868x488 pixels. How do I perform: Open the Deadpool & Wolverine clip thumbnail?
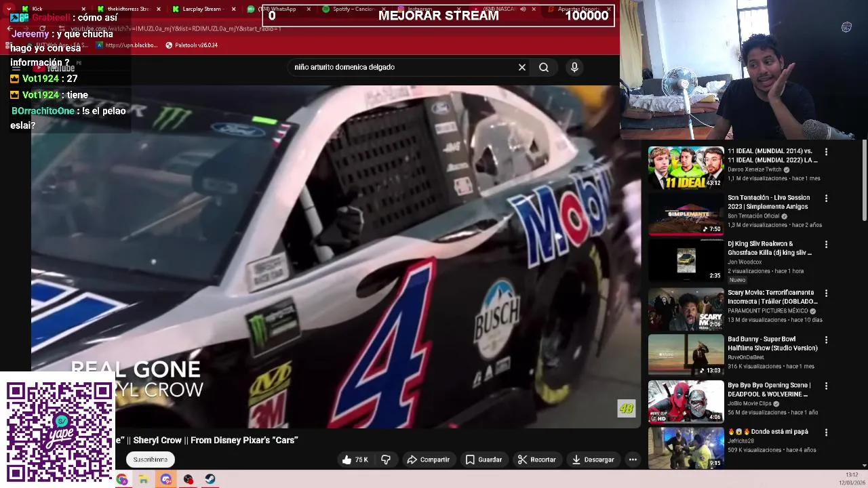pyautogui.click(x=686, y=401)
